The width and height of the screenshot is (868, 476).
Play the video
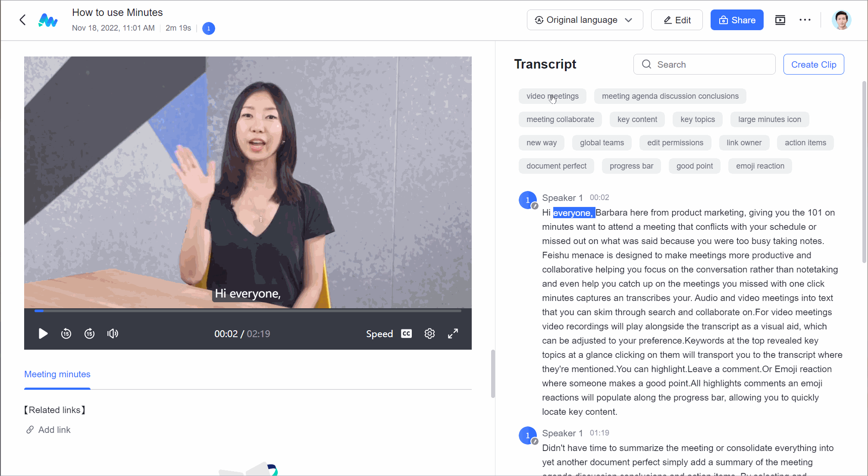click(43, 333)
